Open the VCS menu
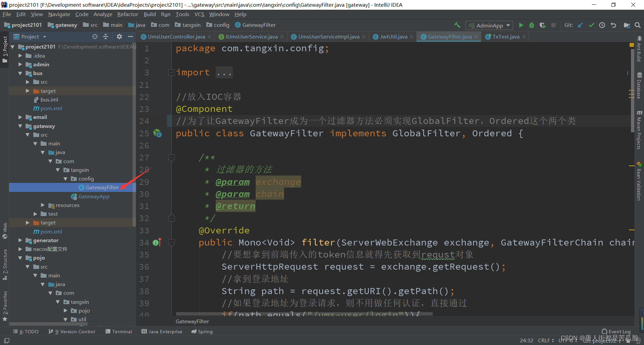Image resolution: width=644 pixels, height=345 pixels. coord(199,14)
